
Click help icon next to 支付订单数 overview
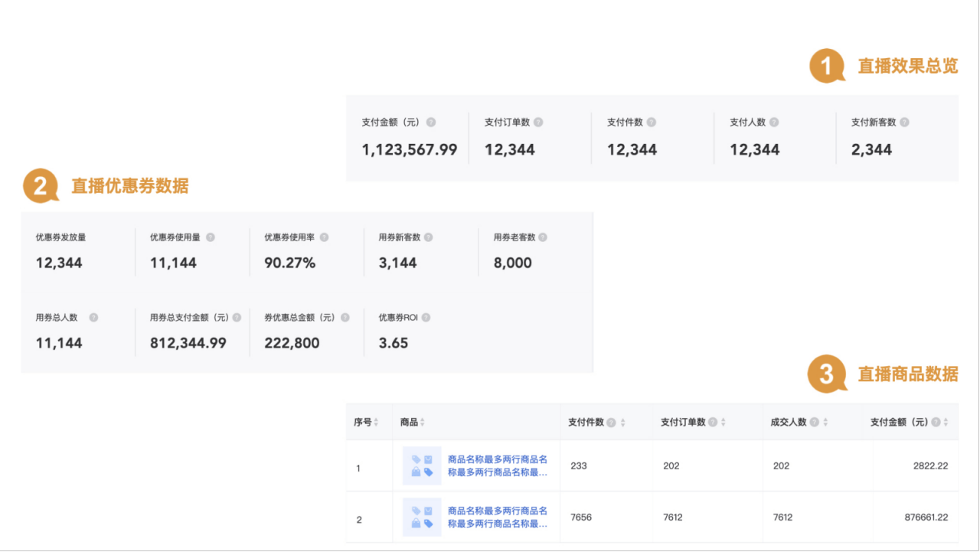(x=538, y=122)
